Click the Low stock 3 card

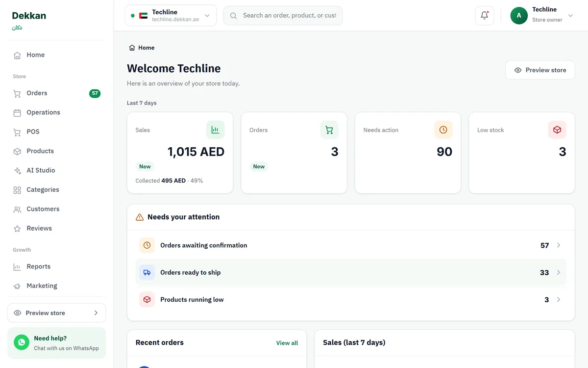[522, 153]
